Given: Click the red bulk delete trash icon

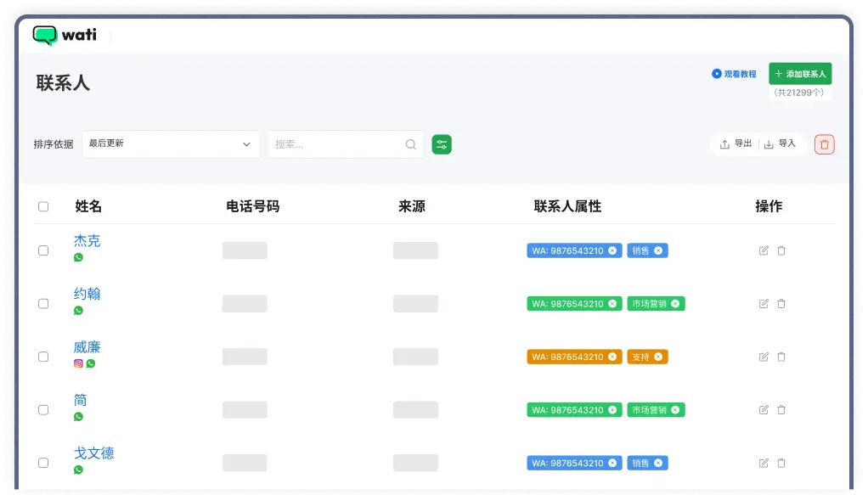Looking at the screenshot, I should point(823,143).
